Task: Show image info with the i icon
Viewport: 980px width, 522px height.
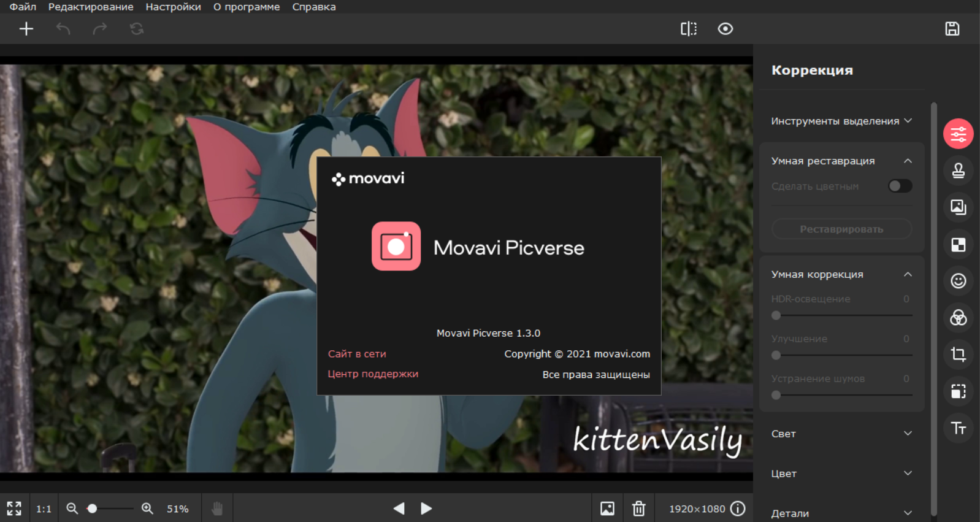Action: point(738,509)
